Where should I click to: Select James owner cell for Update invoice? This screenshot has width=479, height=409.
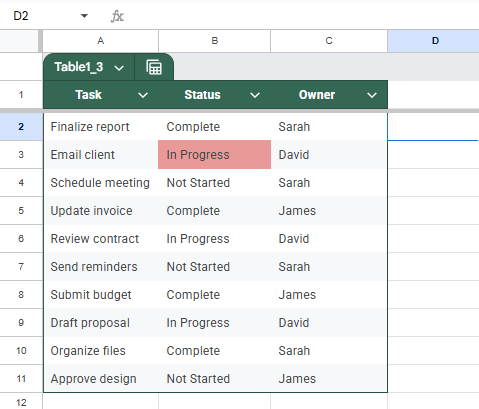click(329, 211)
